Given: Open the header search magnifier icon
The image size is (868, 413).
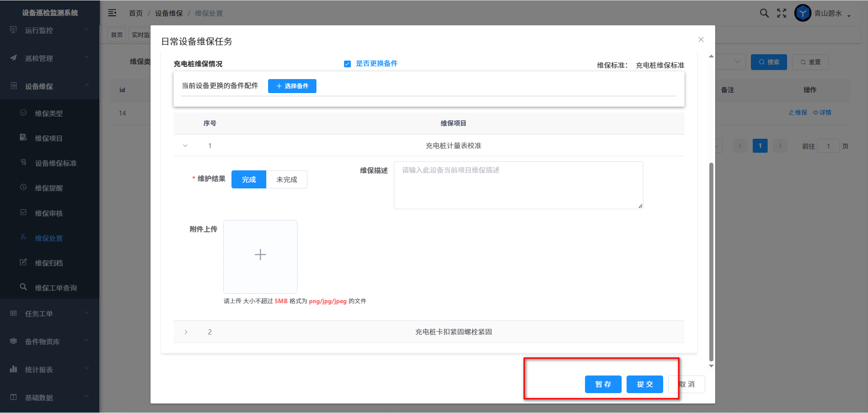Looking at the screenshot, I should click(x=764, y=13).
